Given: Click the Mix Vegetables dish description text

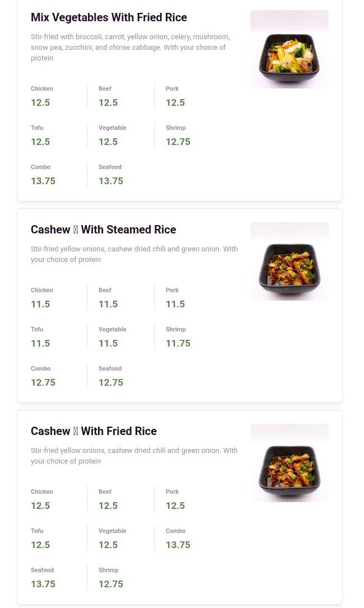Looking at the screenshot, I should (x=130, y=47).
